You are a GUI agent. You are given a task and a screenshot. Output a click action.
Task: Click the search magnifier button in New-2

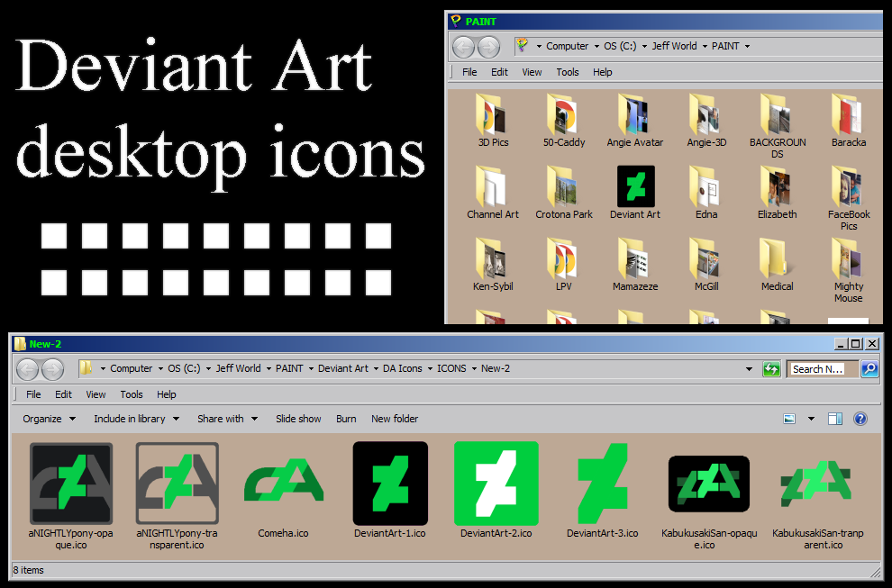tap(869, 369)
